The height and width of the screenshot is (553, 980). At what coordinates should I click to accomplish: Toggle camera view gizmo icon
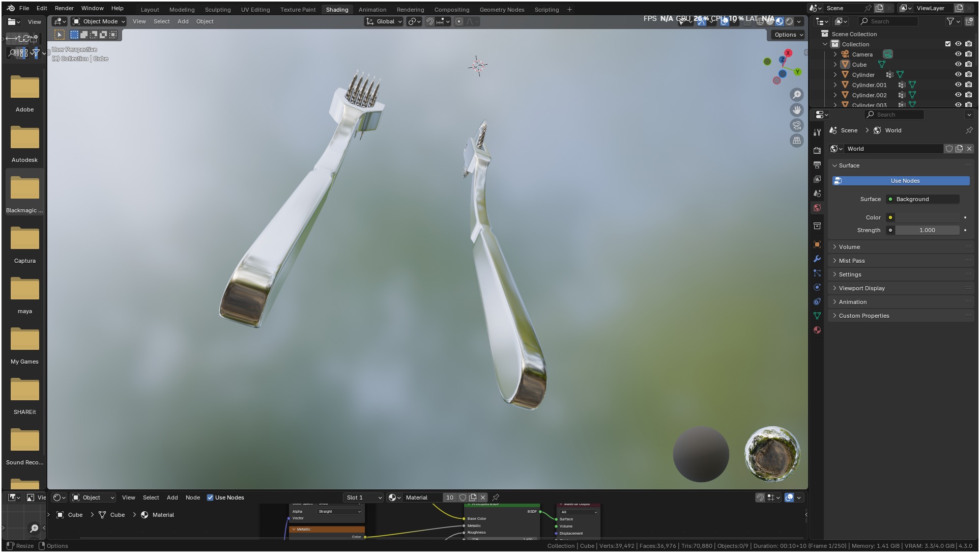coord(797,125)
